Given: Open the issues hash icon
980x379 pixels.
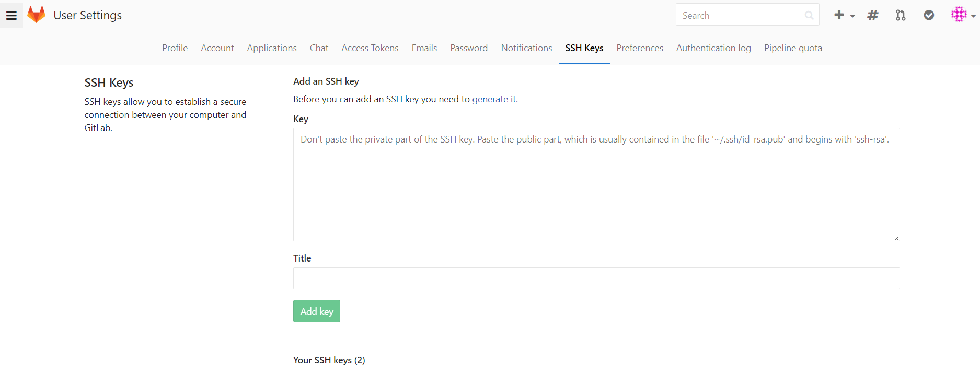Looking at the screenshot, I should pyautogui.click(x=873, y=15).
